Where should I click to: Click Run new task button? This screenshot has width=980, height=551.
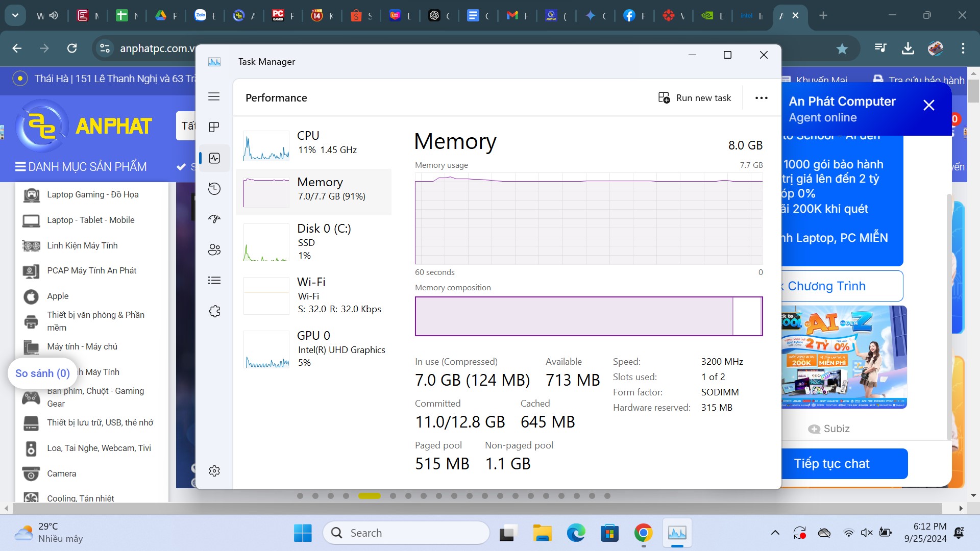pyautogui.click(x=695, y=98)
